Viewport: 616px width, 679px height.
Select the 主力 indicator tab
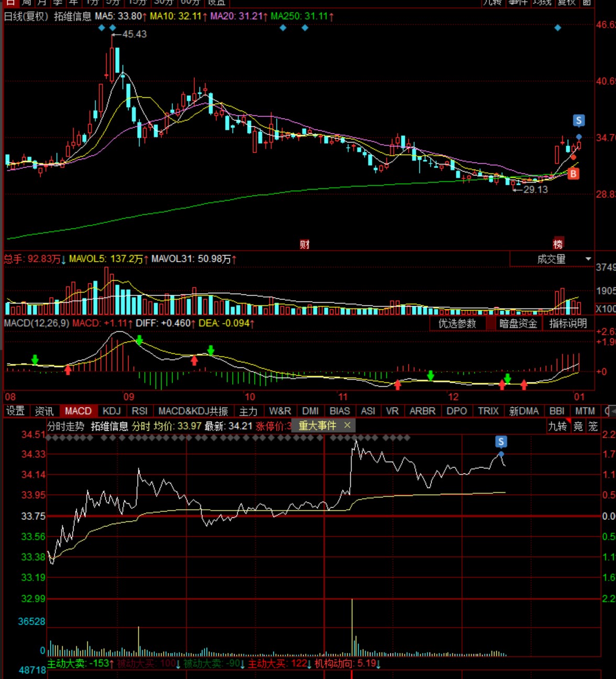point(249,411)
